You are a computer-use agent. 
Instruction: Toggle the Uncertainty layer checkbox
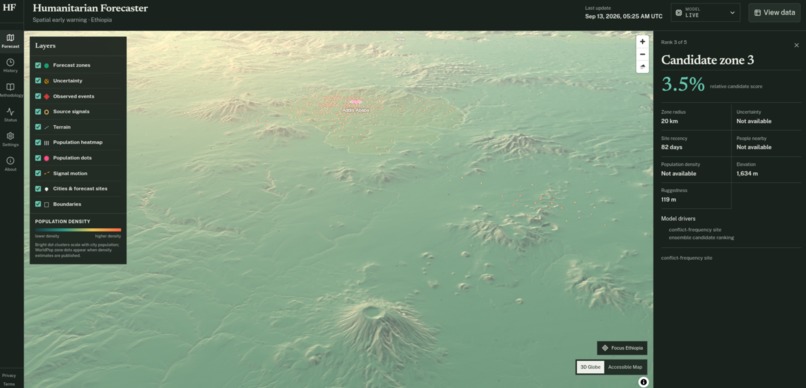[x=38, y=81]
